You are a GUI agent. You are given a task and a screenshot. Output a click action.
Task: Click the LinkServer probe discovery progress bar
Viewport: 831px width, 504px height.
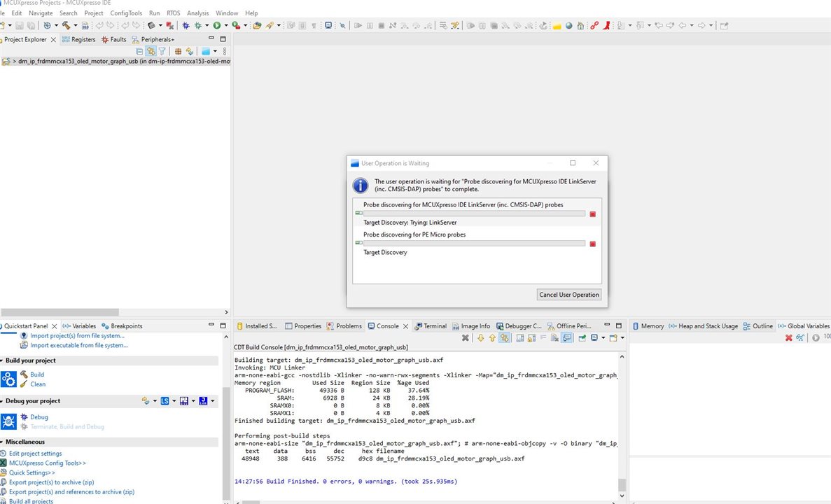474,213
